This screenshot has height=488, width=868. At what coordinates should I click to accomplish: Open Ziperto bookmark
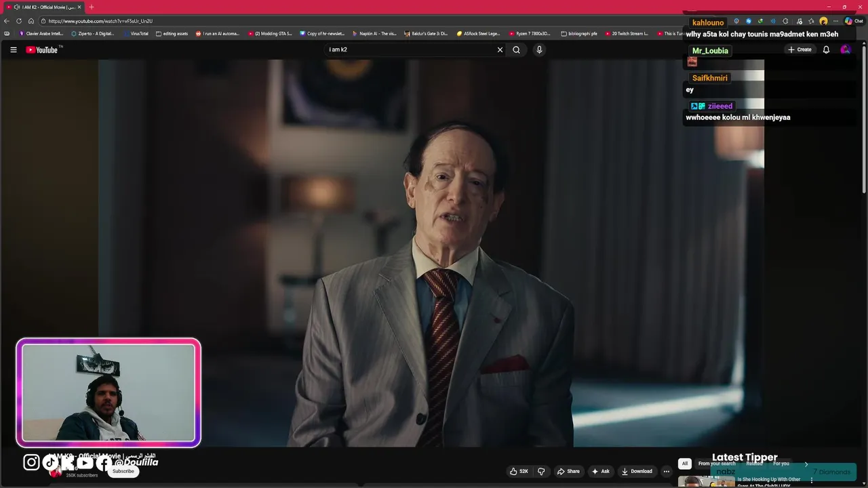(93, 33)
